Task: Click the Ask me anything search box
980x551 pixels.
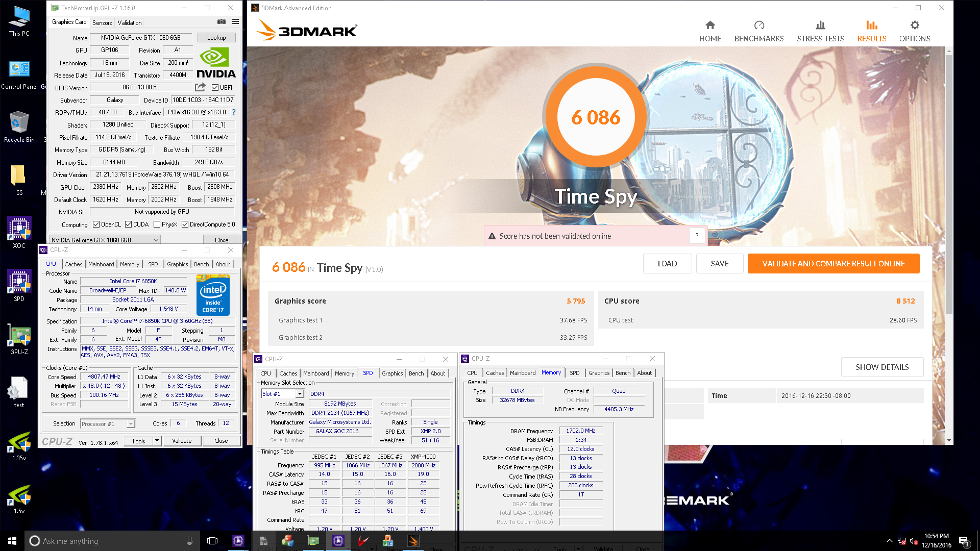Action: [x=112, y=541]
